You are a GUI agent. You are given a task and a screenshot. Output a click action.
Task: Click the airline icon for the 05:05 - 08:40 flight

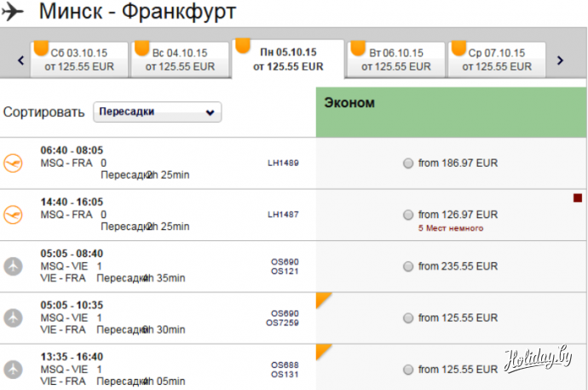coord(13,267)
